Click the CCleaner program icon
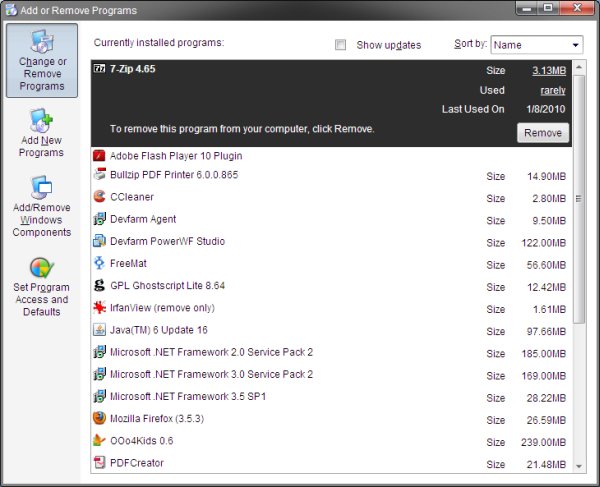Viewport: 600px width, 487px height. [x=99, y=197]
